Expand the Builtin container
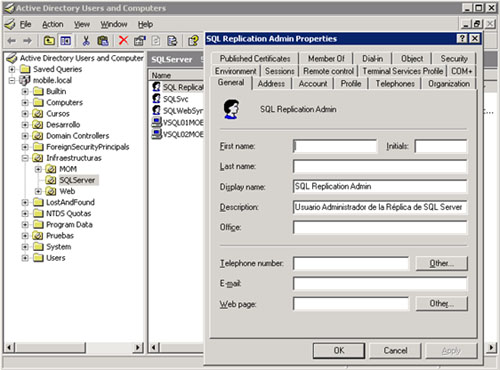This screenshot has width=500, height=370. (x=25, y=91)
